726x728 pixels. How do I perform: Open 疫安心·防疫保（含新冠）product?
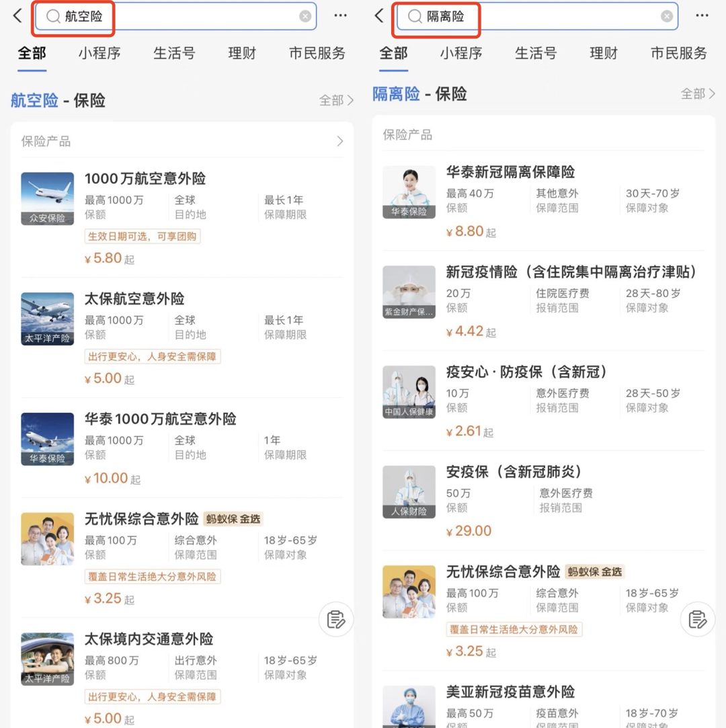[x=526, y=372]
